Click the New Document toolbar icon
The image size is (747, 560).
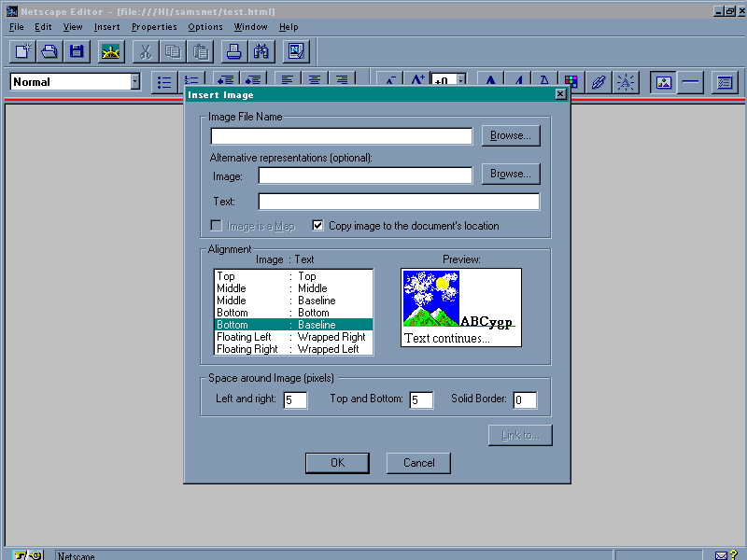tap(23, 51)
